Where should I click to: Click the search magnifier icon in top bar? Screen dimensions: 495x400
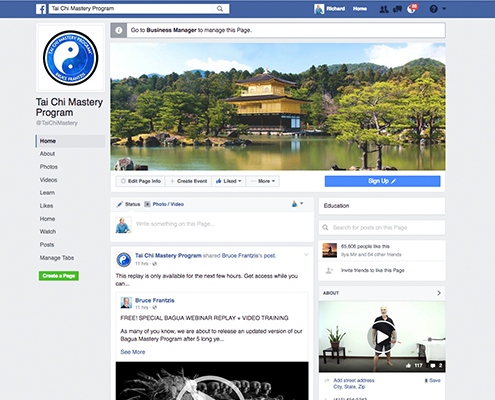click(x=220, y=9)
